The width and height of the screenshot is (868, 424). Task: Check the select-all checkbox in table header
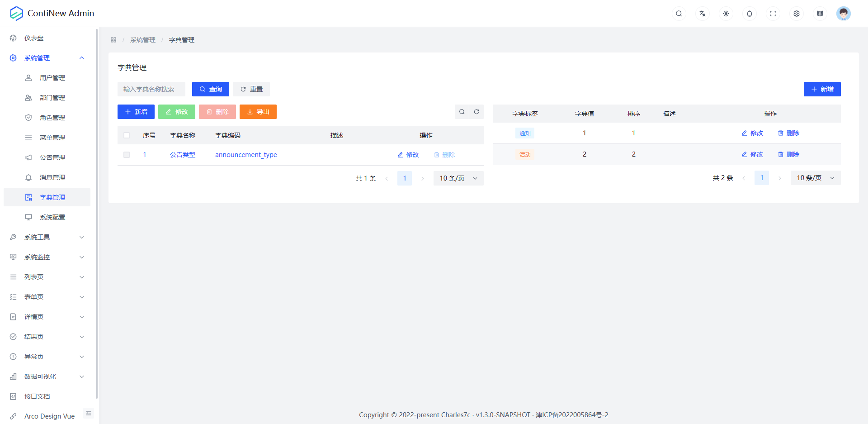click(x=127, y=135)
